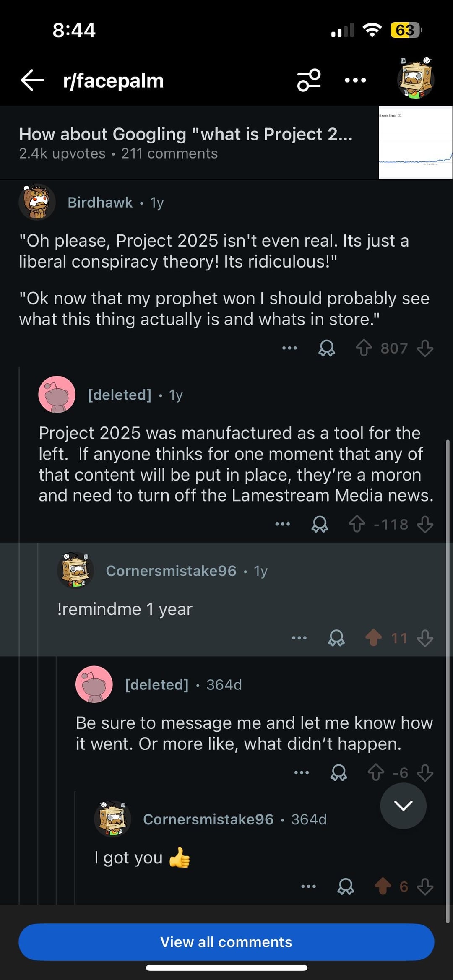Screen dimensions: 453x980
Task: Downvote the deleted comment scored -118
Action: pos(425,524)
